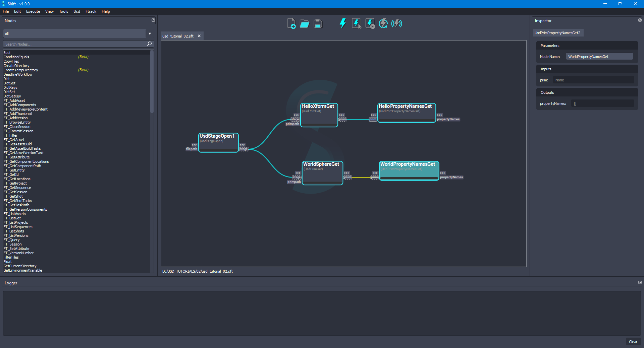This screenshot has width=644, height=348.
Task: Select FT_AddThumbnail in the node list
Action: tap(17, 114)
